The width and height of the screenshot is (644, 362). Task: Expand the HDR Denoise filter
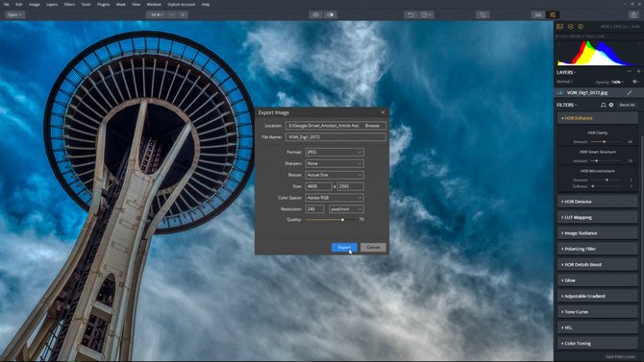(x=597, y=202)
